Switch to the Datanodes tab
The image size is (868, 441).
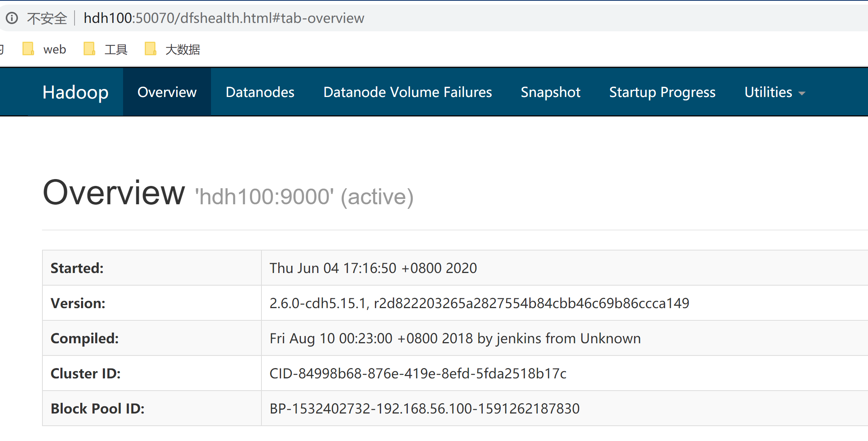pyautogui.click(x=260, y=92)
